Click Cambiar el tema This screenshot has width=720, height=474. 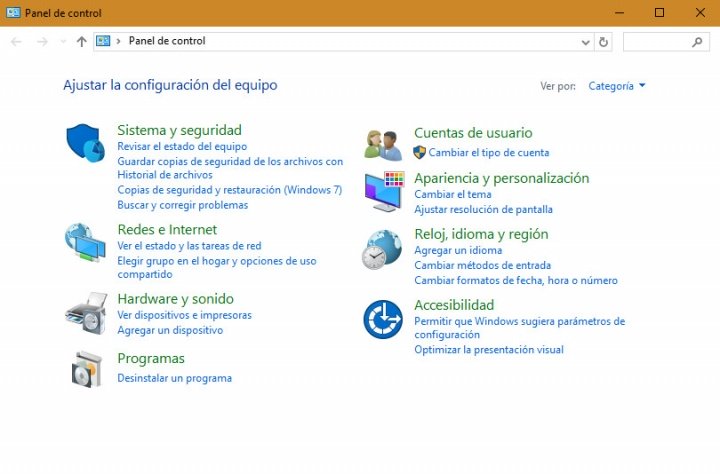click(453, 194)
